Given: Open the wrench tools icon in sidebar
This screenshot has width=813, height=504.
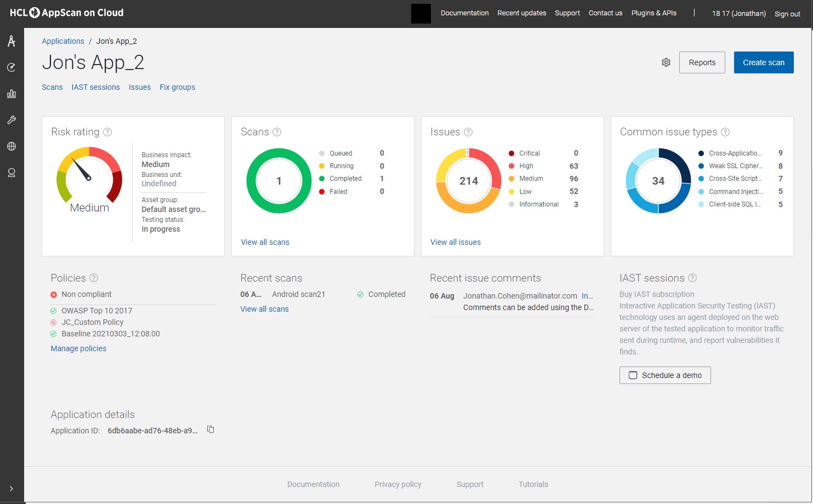Looking at the screenshot, I should pos(12,120).
